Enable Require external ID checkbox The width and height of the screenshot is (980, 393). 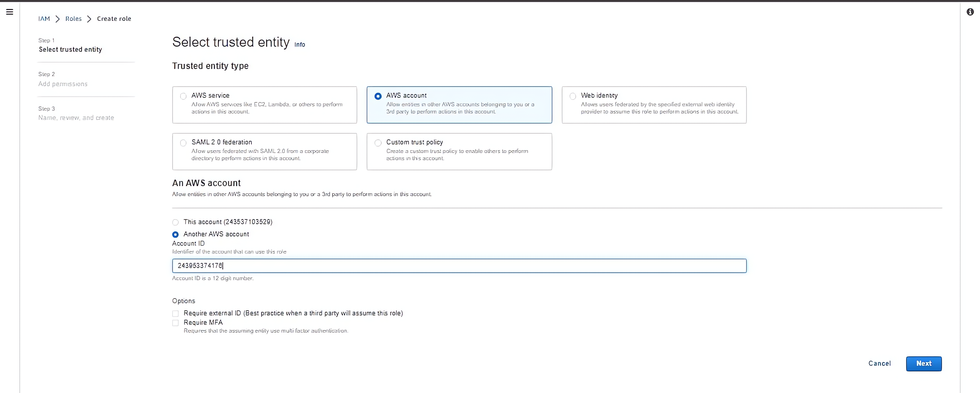coord(175,314)
